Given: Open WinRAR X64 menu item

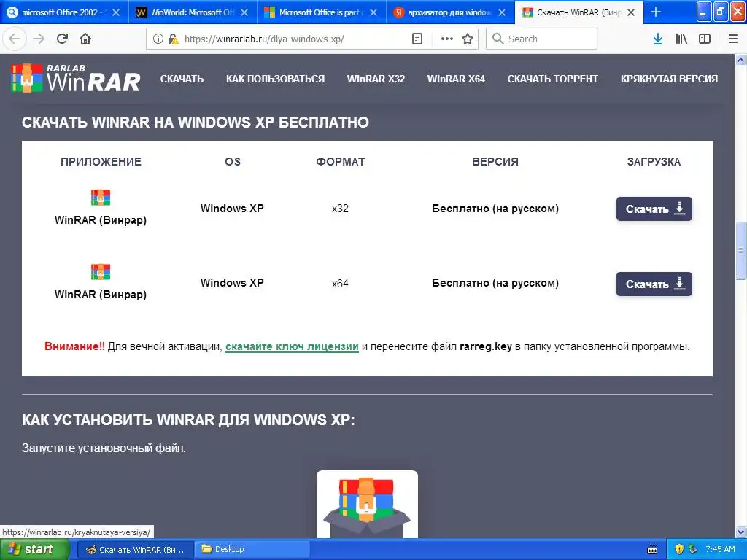Looking at the screenshot, I should point(456,79).
